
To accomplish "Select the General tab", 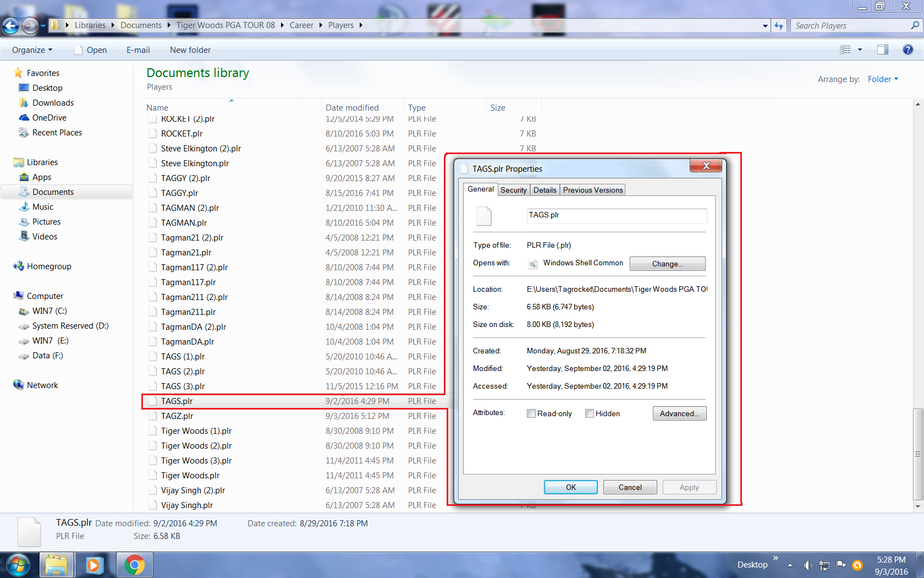I will click(481, 189).
